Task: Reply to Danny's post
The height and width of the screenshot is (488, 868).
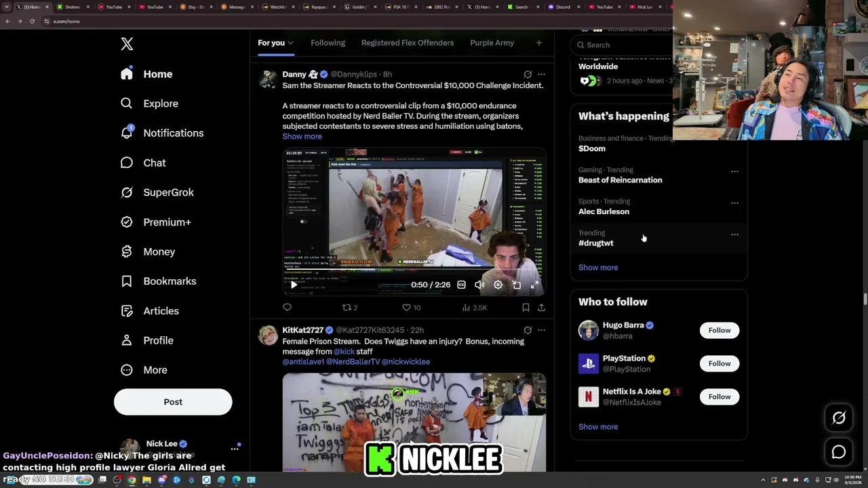Action: pos(287,308)
